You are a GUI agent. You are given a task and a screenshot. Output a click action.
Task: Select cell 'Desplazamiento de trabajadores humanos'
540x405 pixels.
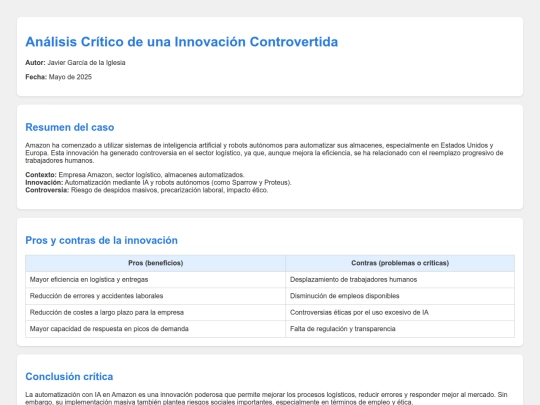point(400,280)
